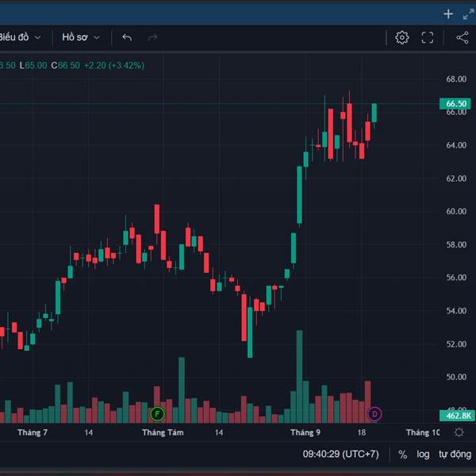Viewport: 476px width, 476px height.
Task: Click the 18 date label on time axis
Action: 361,432
